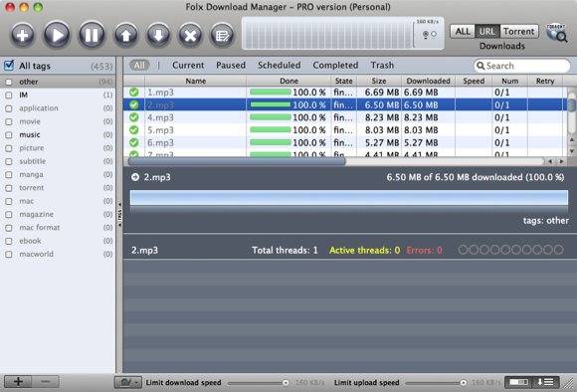Image resolution: width=577 pixels, height=392 pixels.
Task: Collapse the tags panel via the tags splitter handle
Action: pyautogui.click(x=119, y=214)
